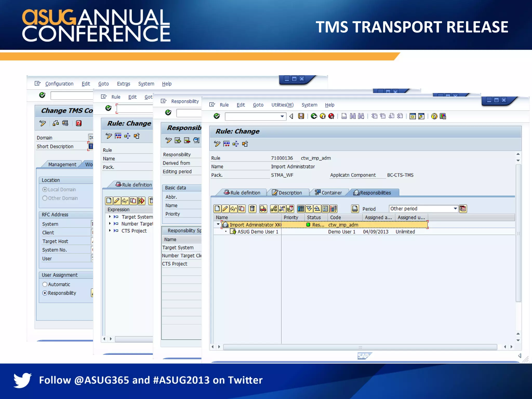Open the Configuration menu
532x399 pixels.
coord(59,84)
